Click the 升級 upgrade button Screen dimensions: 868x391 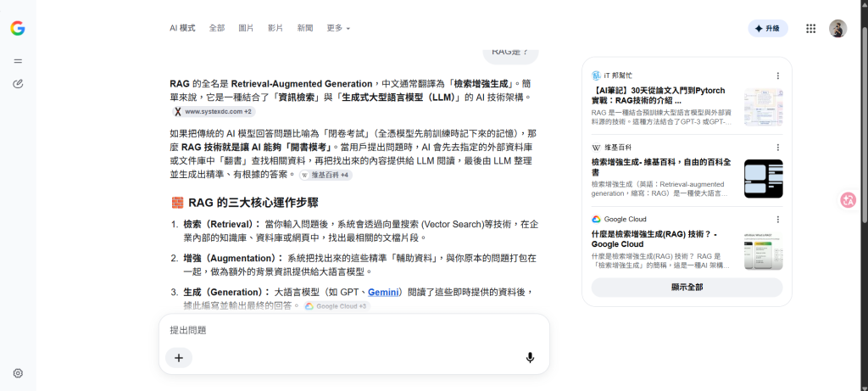[x=768, y=28]
